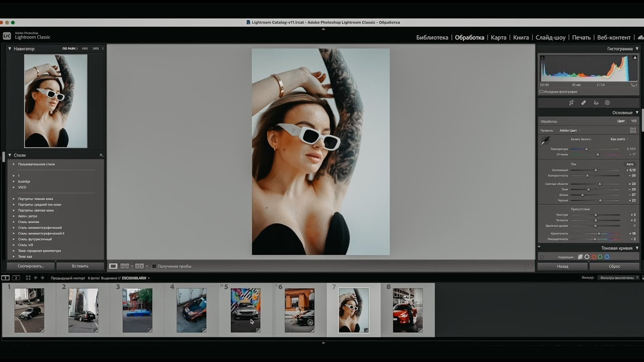Image resolution: width=644 pixels, height=362 pixels.
Task: Open the profile browser grid icon
Action: click(x=633, y=130)
